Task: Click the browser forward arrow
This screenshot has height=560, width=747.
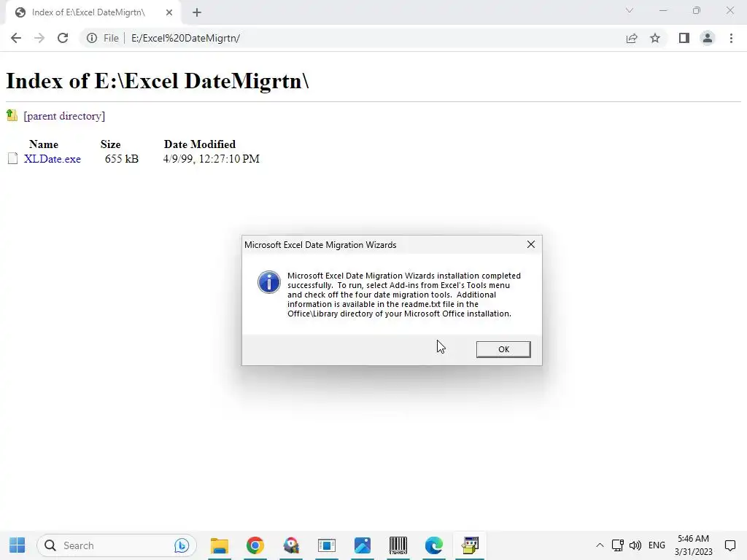Action: [39, 38]
